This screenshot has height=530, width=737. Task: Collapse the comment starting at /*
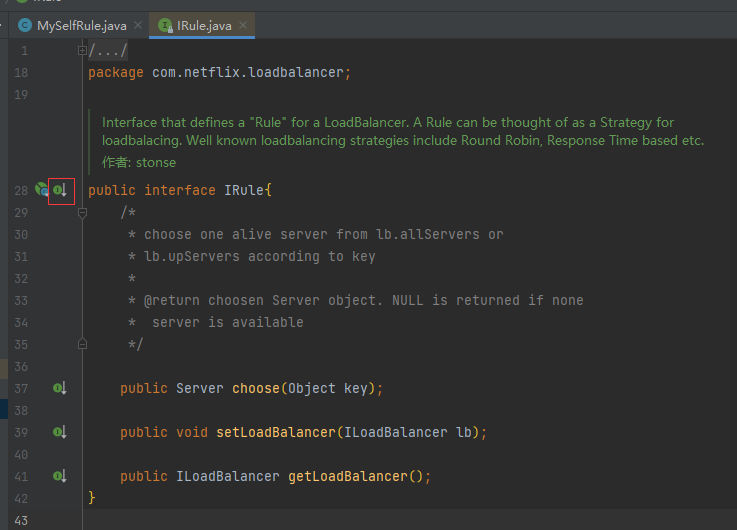tap(82, 213)
